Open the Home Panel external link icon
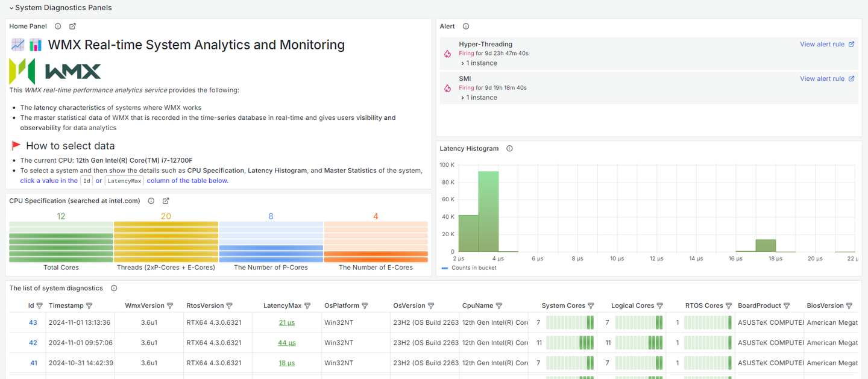This screenshot has height=379, width=868. click(72, 27)
